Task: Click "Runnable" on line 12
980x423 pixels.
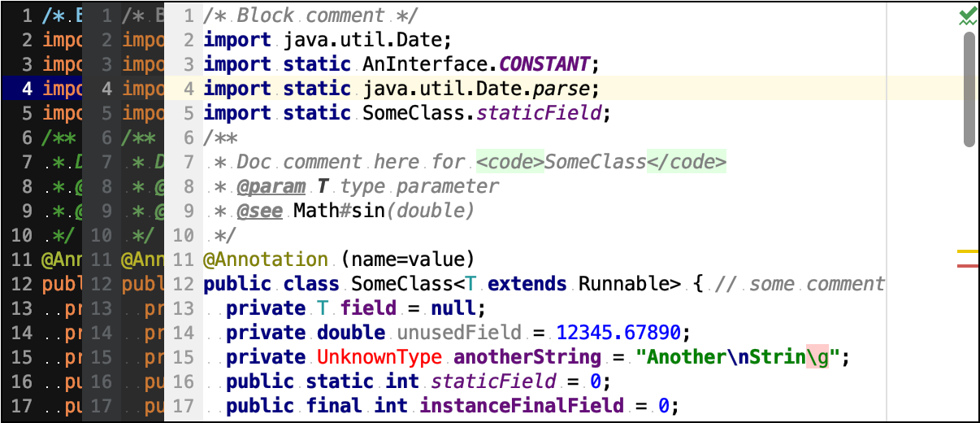Action: [x=624, y=284]
